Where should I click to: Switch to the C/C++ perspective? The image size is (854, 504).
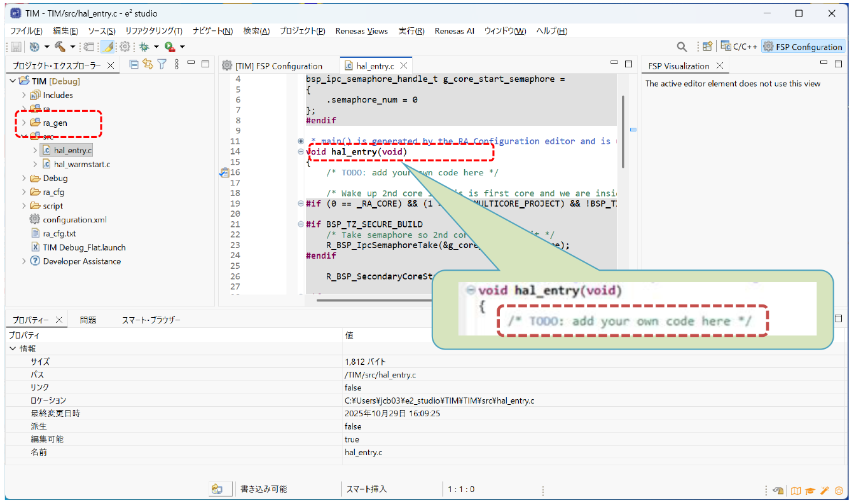click(738, 46)
